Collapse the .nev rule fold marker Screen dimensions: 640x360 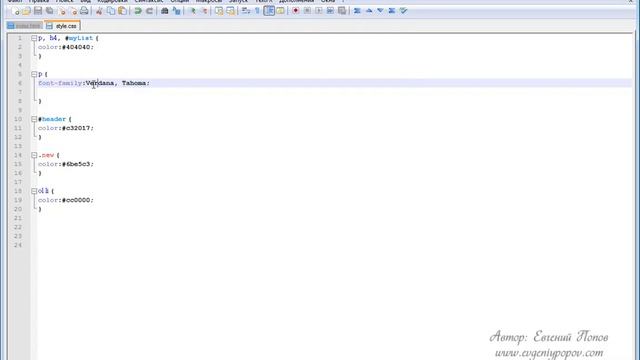[x=34, y=155]
